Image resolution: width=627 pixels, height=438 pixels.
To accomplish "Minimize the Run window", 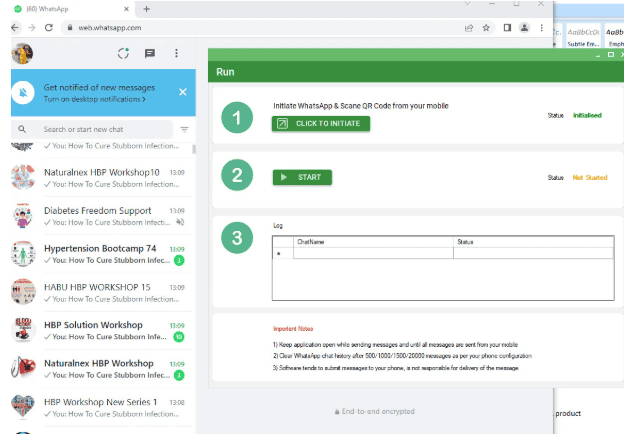I will click(x=598, y=55).
